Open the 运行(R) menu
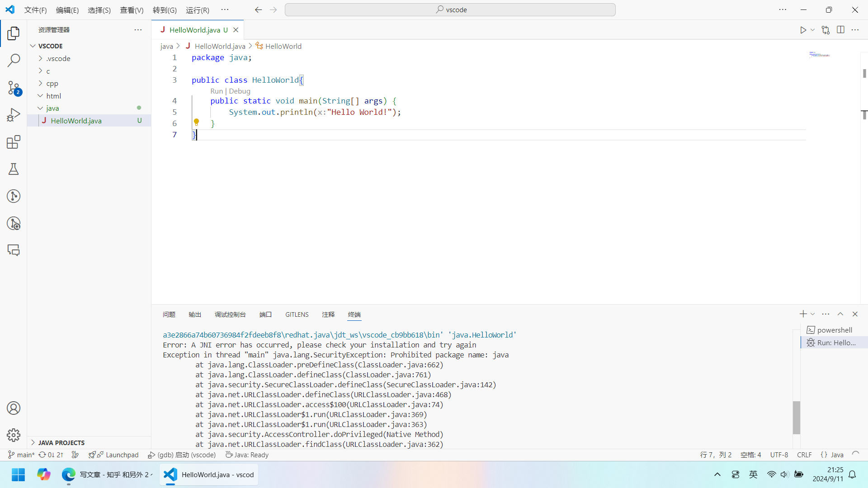 click(197, 10)
